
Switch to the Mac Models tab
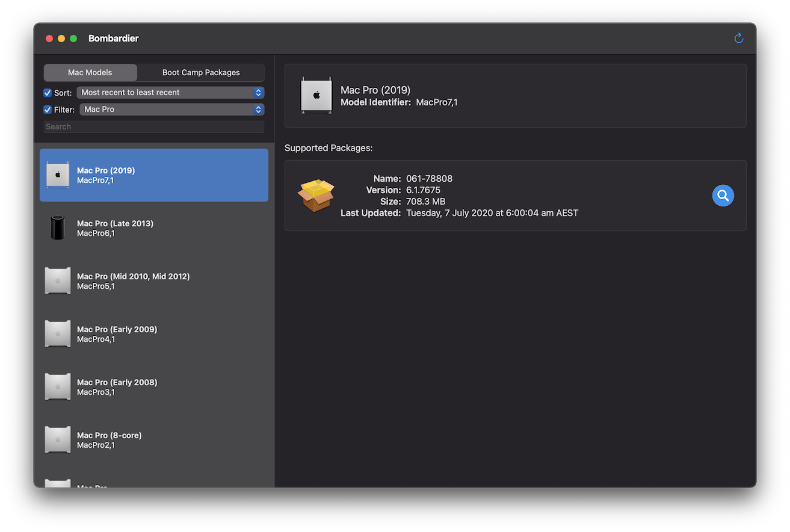pyautogui.click(x=90, y=72)
